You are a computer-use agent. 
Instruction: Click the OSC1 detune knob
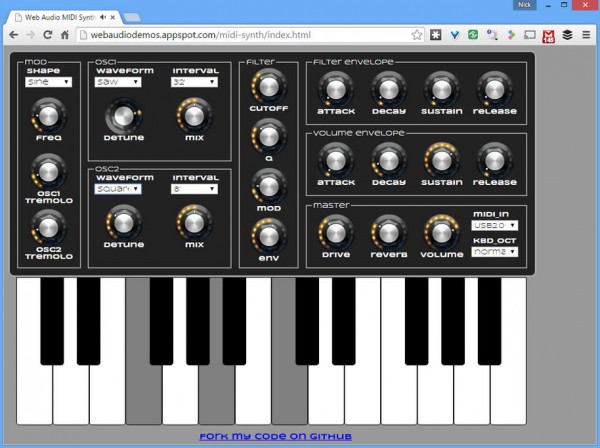pos(124,116)
